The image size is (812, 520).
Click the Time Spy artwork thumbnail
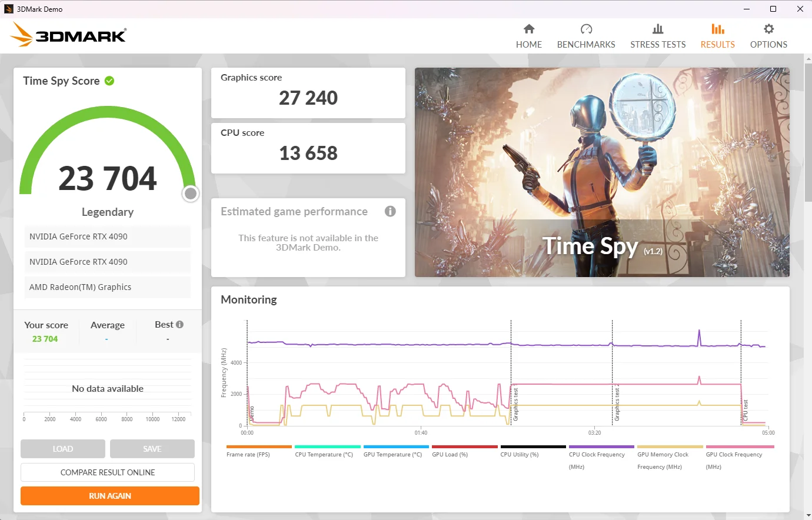pos(602,172)
